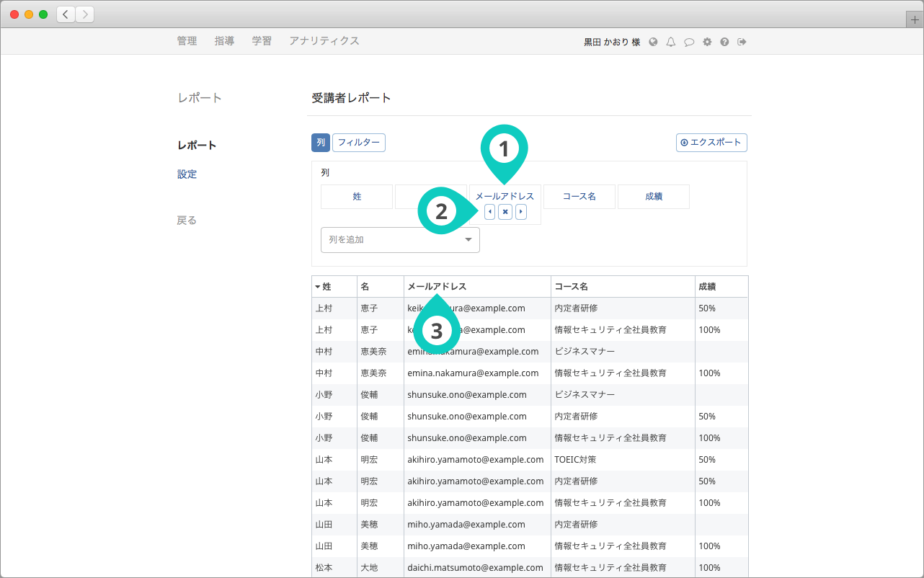924x578 pixels.
Task: Toggle the フィルター panel button
Action: tap(358, 143)
